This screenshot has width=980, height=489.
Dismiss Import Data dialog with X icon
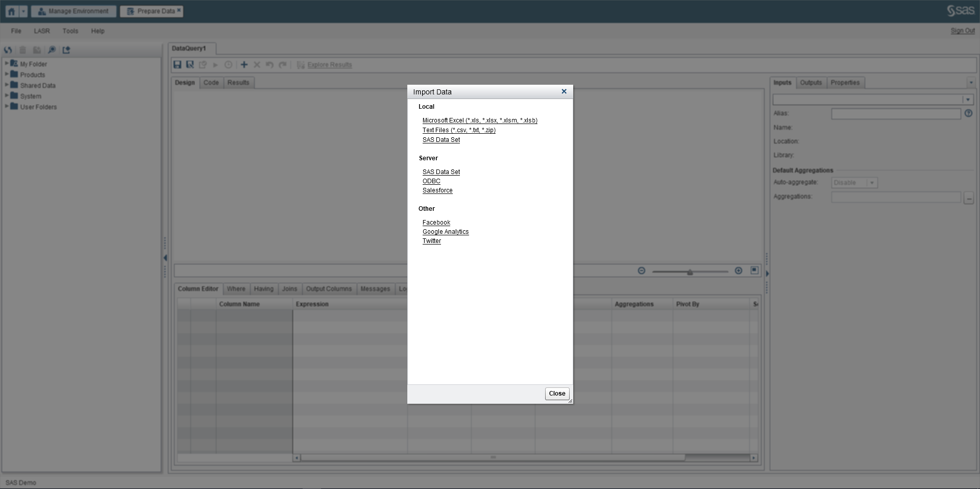tap(563, 91)
